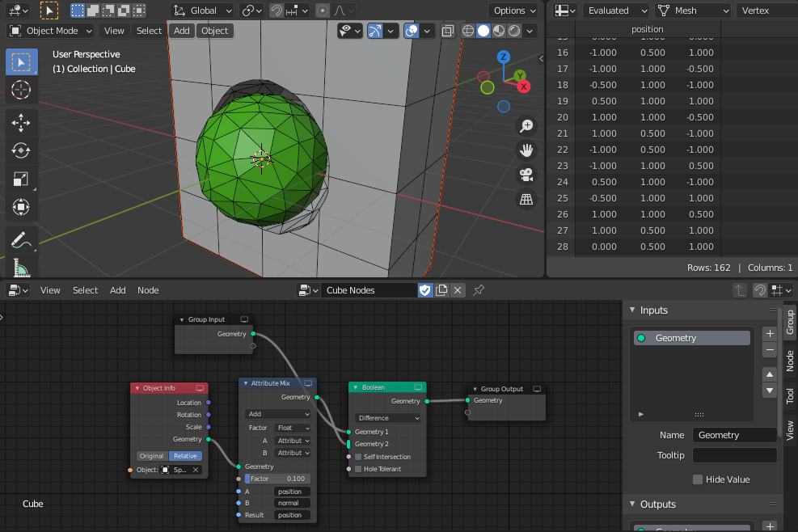Switch to solid shading

tap(483, 31)
